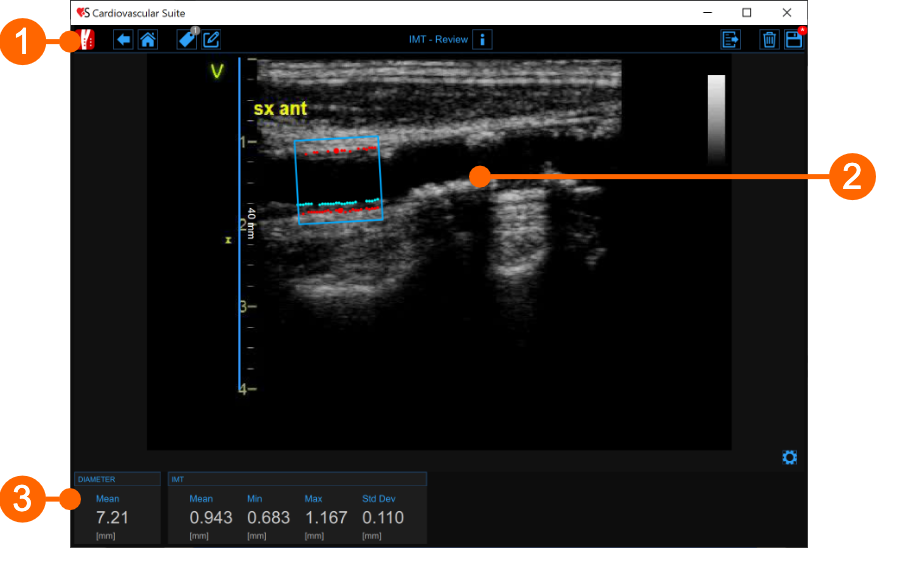Select the Std Dev value 0.110
Screen dimensions: 900x568
383,518
